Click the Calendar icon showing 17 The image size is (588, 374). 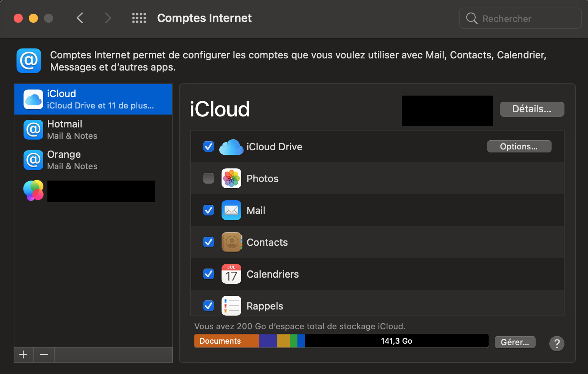[231, 274]
